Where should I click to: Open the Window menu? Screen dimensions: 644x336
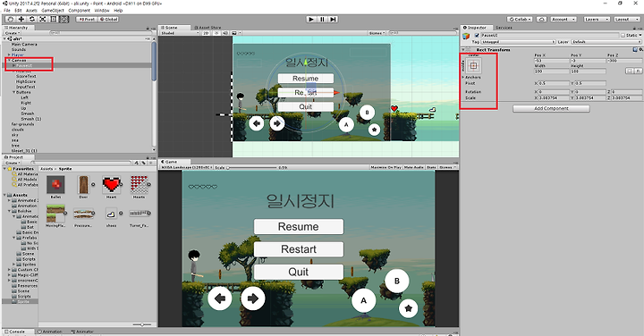102,10
